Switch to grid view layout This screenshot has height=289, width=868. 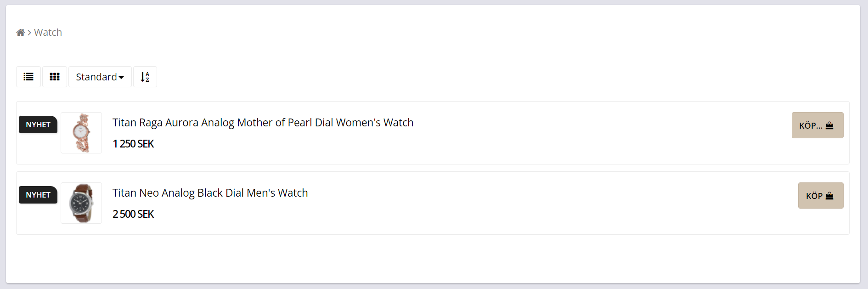[x=55, y=77]
